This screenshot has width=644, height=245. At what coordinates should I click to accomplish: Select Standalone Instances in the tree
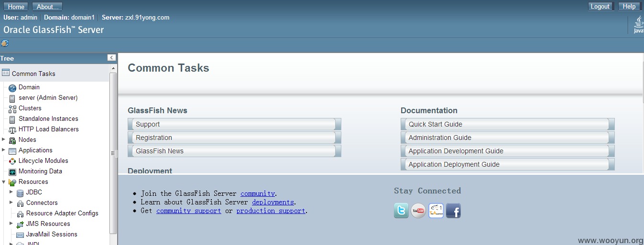48,118
